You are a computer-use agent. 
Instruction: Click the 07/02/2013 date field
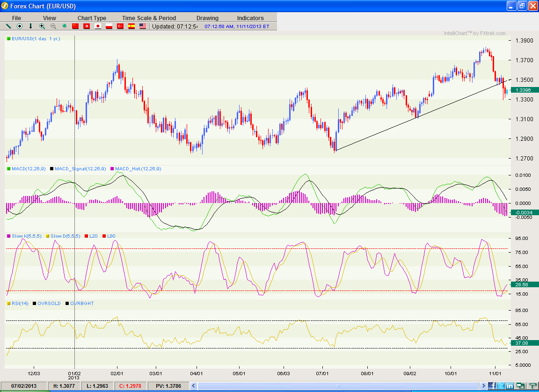pyautogui.click(x=24, y=386)
